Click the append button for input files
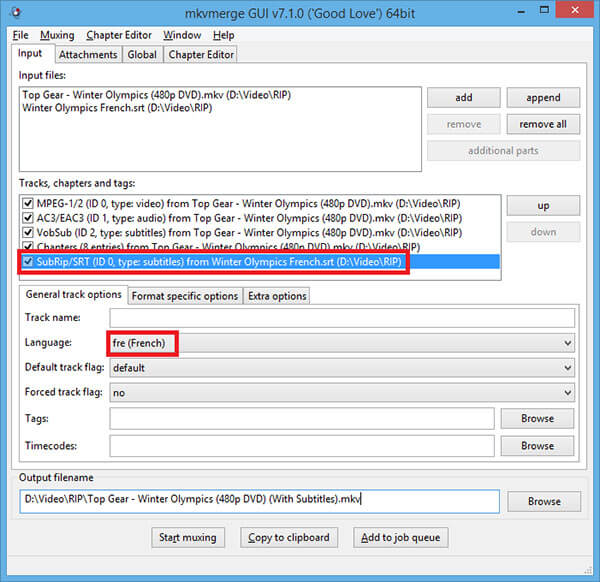 pos(543,98)
